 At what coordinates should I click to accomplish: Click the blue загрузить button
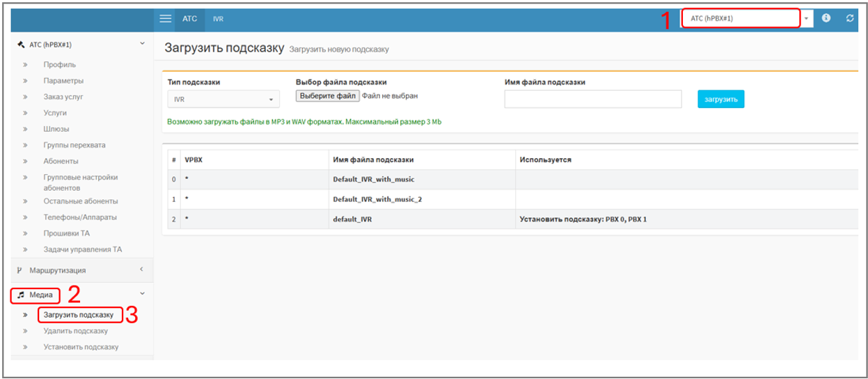point(720,100)
